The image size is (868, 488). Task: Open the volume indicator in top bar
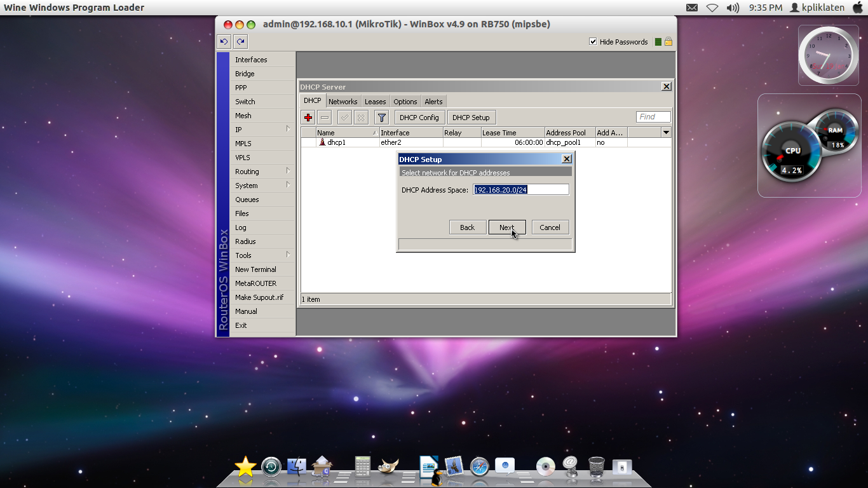pos(733,8)
